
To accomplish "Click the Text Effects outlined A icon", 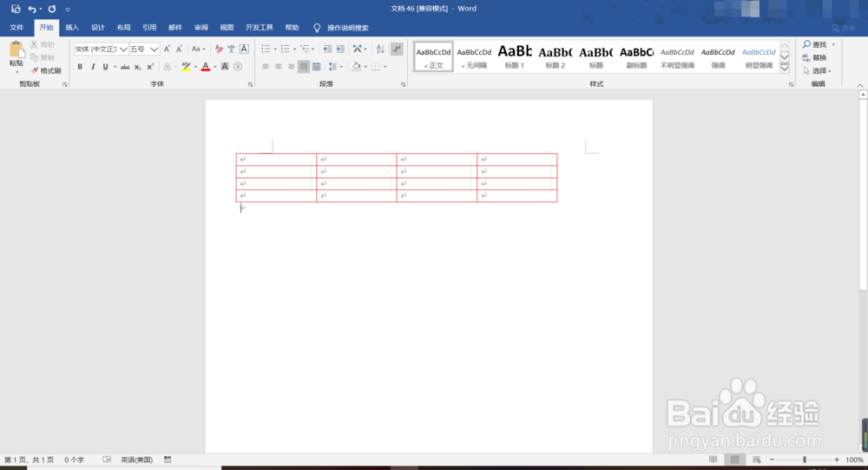I will click(x=168, y=67).
